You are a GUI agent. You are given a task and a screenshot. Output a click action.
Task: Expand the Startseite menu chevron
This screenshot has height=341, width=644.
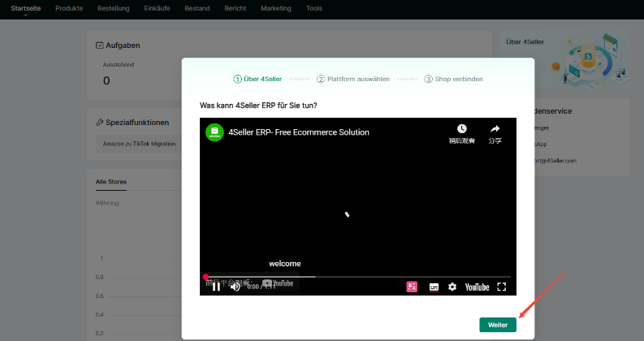pos(25,15)
